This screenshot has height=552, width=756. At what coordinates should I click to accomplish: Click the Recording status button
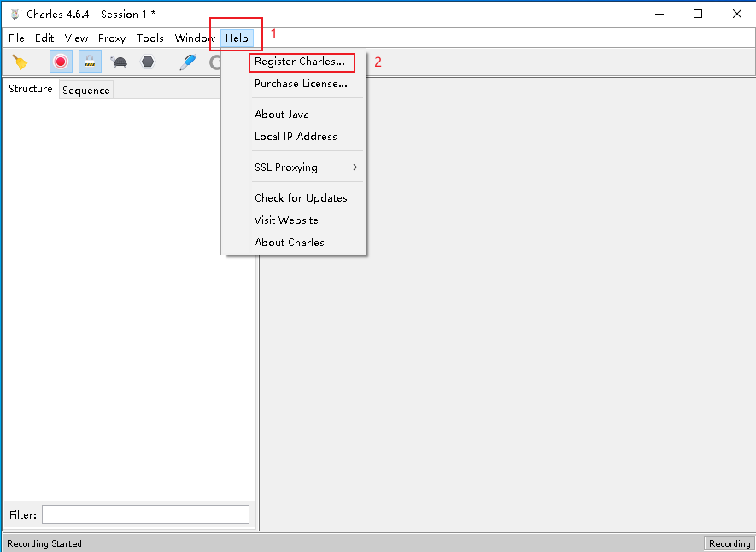pyautogui.click(x=729, y=543)
